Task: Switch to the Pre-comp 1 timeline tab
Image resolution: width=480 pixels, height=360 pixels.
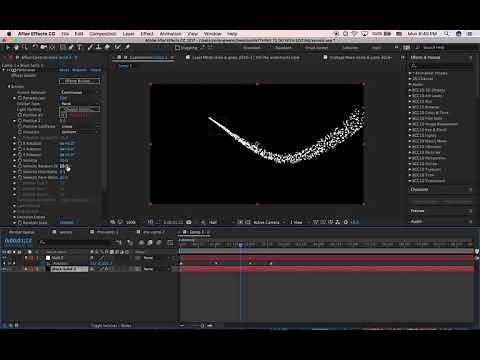Action: (107, 232)
